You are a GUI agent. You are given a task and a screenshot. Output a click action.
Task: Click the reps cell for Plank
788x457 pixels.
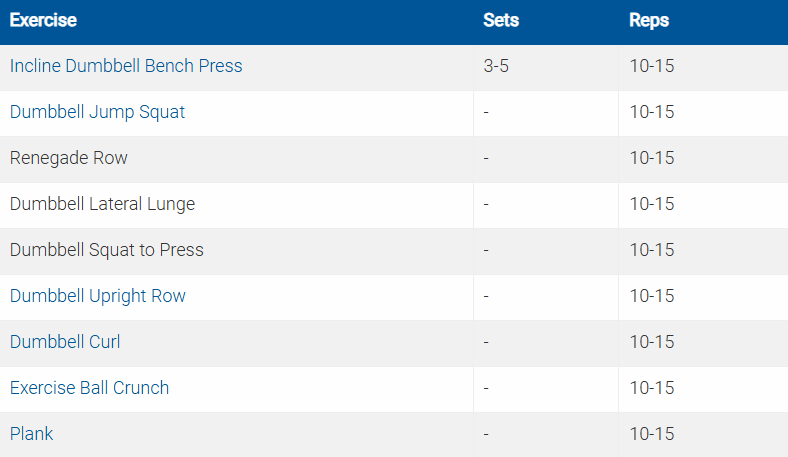point(652,434)
